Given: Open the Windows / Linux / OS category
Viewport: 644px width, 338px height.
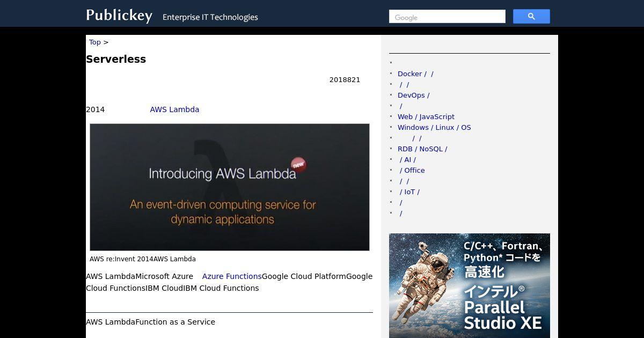Looking at the screenshot, I should (x=434, y=128).
